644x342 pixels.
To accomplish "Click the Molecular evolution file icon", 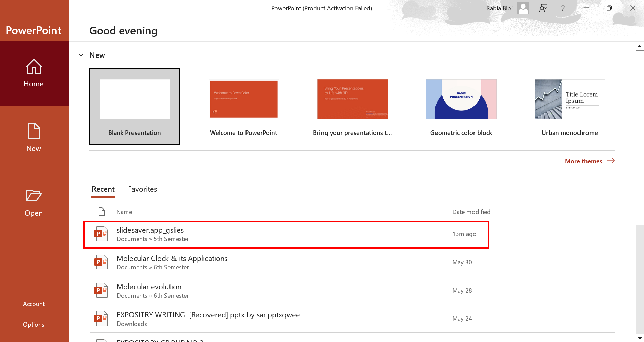I will 101,290.
